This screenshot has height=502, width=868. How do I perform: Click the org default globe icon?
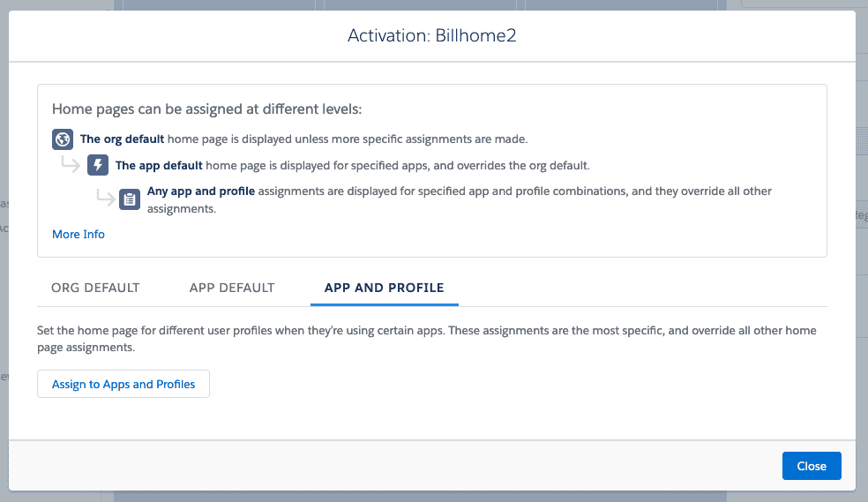coord(63,139)
